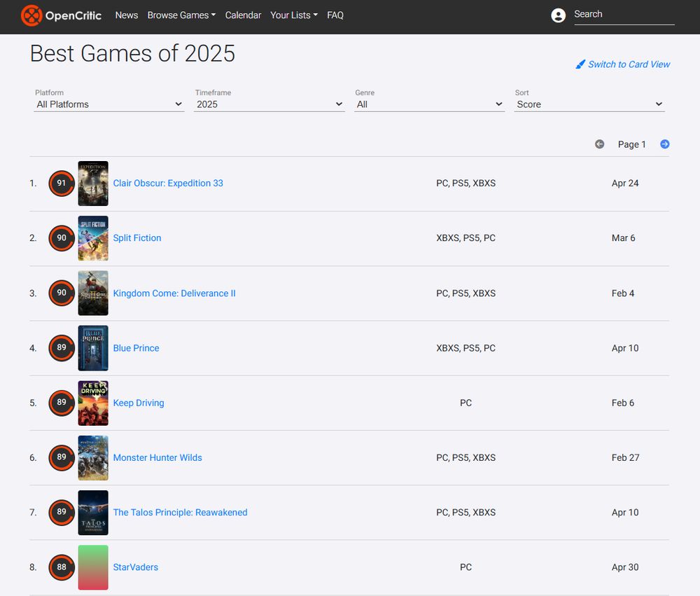Click Feb 6 release date for Keep Driving
Image resolution: width=700 pixels, height=596 pixels.
[x=623, y=403]
